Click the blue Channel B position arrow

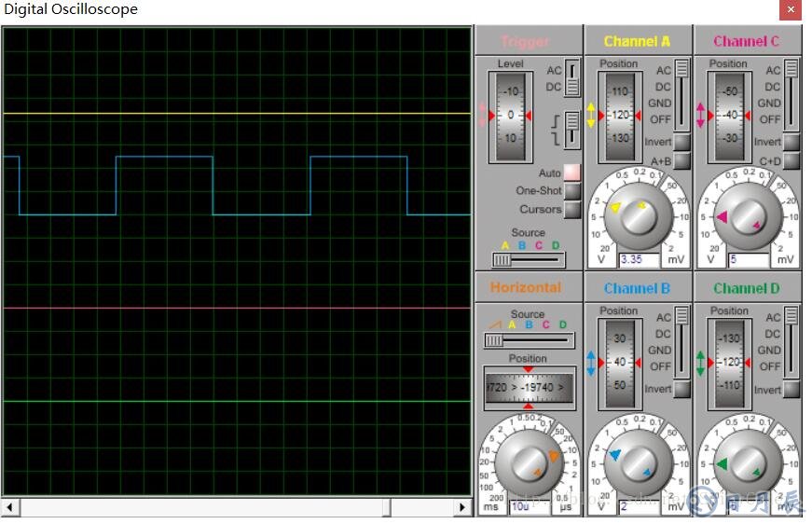pos(590,362)
